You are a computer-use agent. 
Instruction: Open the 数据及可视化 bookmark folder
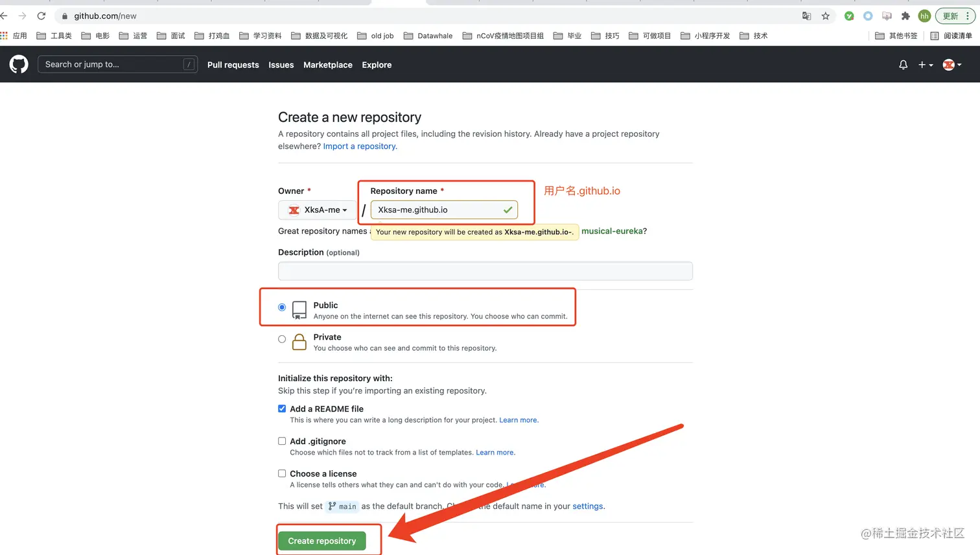pyautogui.click(x=320, y=36)
